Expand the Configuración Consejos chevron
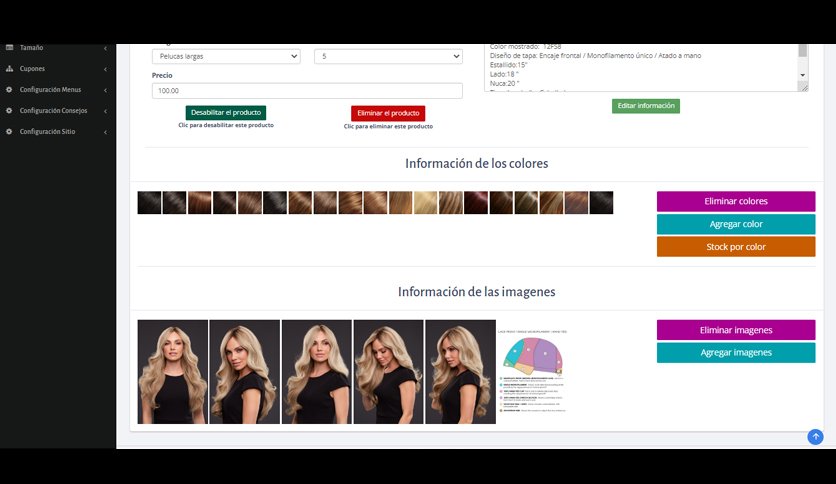This screenshot has height=484, width=836. tap(105, 111)
